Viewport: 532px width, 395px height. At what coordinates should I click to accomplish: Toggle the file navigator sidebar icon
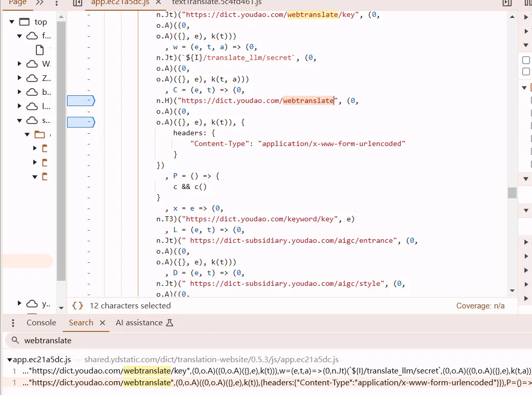[78, 3]
